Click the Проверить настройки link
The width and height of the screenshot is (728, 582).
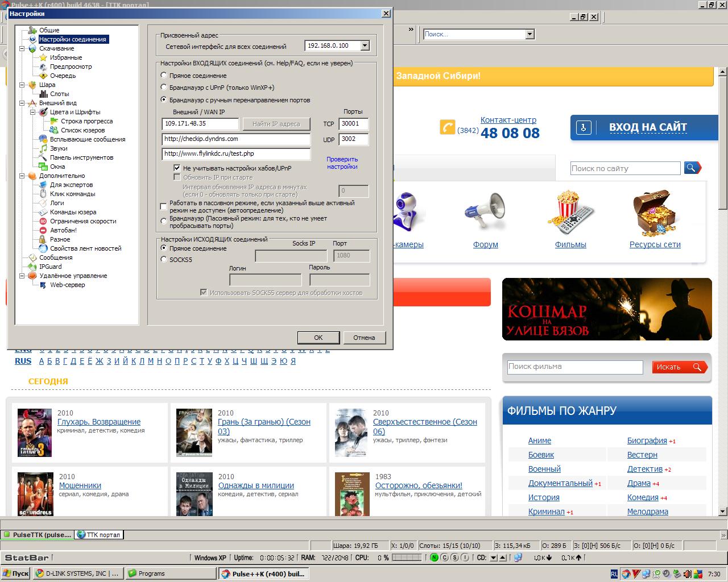point(342,163)
